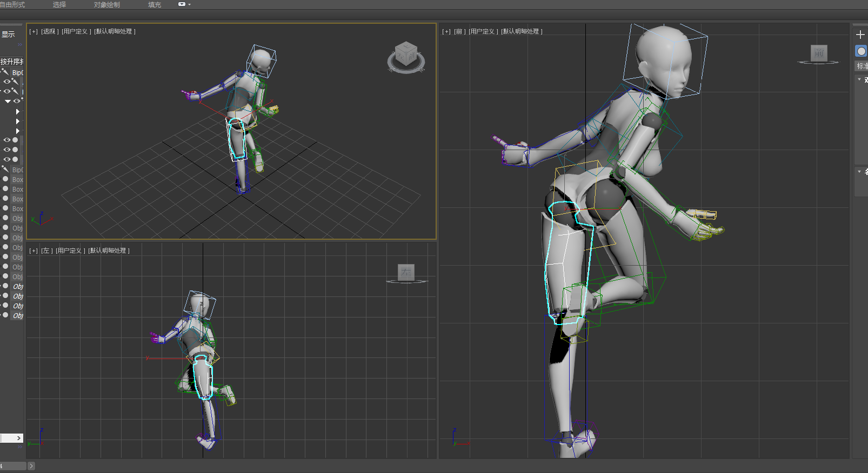Collapse the second command panel rollout
Screen dimensions: 868x473
click(x=859, y=171)
